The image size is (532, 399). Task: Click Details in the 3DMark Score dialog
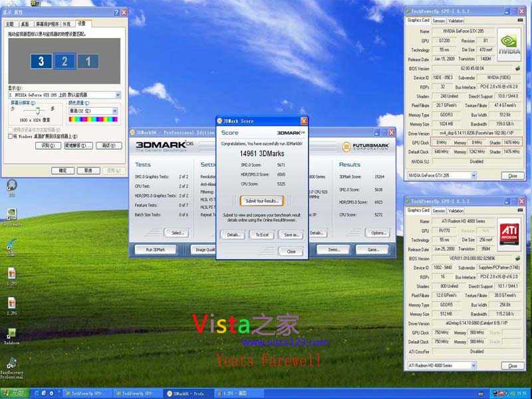[x=233, y=235]
